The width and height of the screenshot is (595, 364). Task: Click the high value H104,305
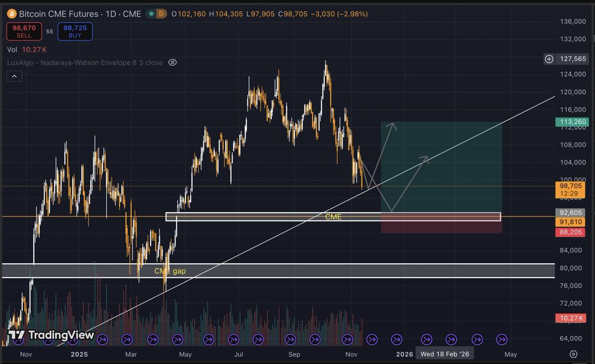click(x=226, y=14)
